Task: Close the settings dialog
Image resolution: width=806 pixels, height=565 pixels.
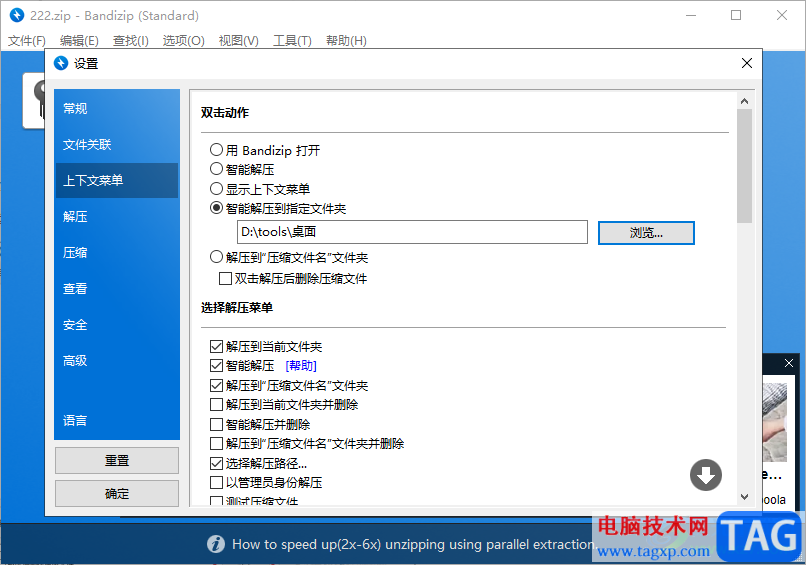Action: (x=747, y=63)
